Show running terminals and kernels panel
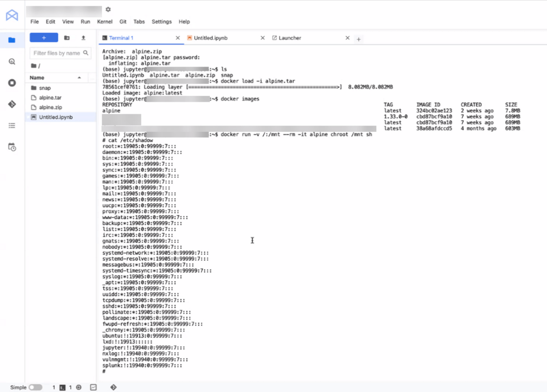547x392 pixels. point(12,84)
